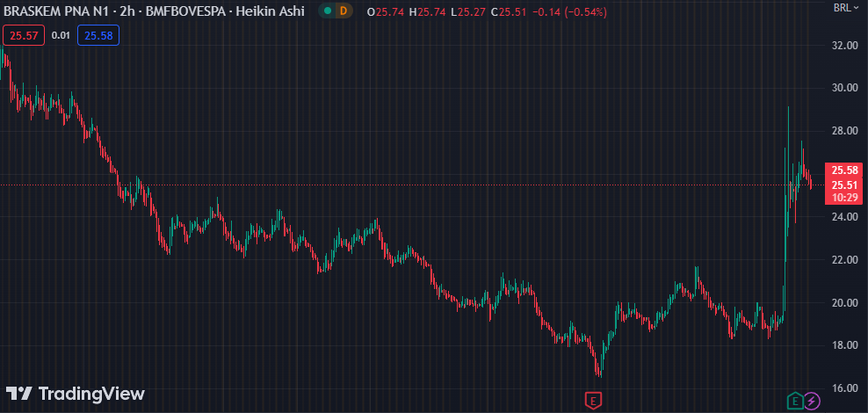Click the TradingView logo

click(x=76, y=394)
